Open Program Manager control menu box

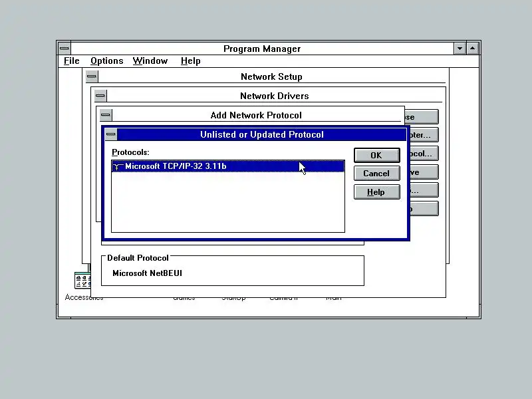(65, 49)
